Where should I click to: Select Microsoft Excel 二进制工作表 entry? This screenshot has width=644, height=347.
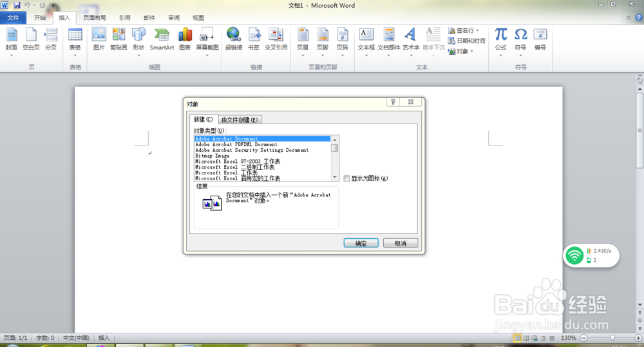[x=263, y=167]
